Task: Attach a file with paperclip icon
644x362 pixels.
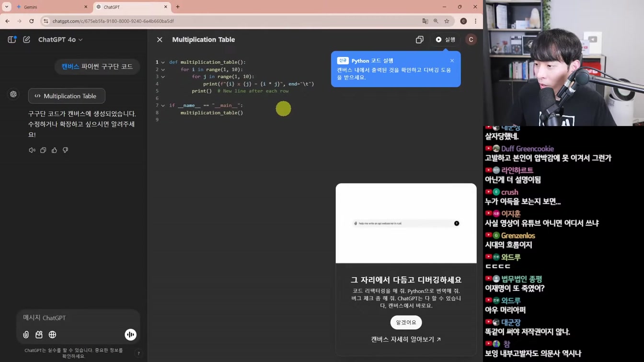Action: tap(26, 335)
